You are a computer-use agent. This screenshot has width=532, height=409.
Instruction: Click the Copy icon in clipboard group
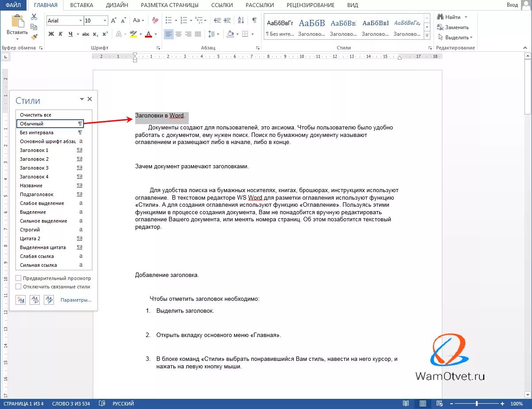tap(34, 27)
